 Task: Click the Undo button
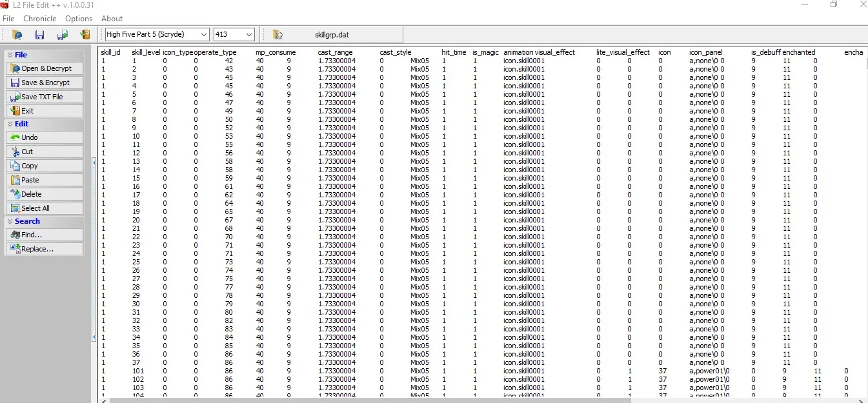click(45, 137)
